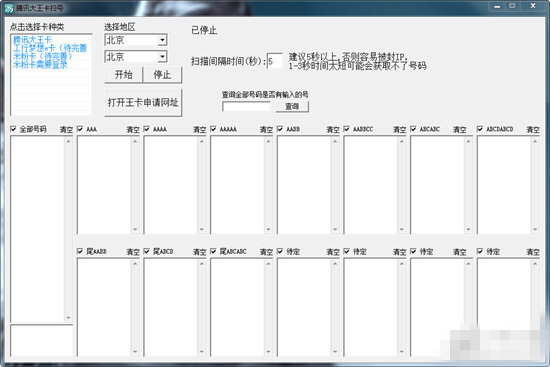
Task: Uncheck the ABCABC checkbox
Action: 413,129
